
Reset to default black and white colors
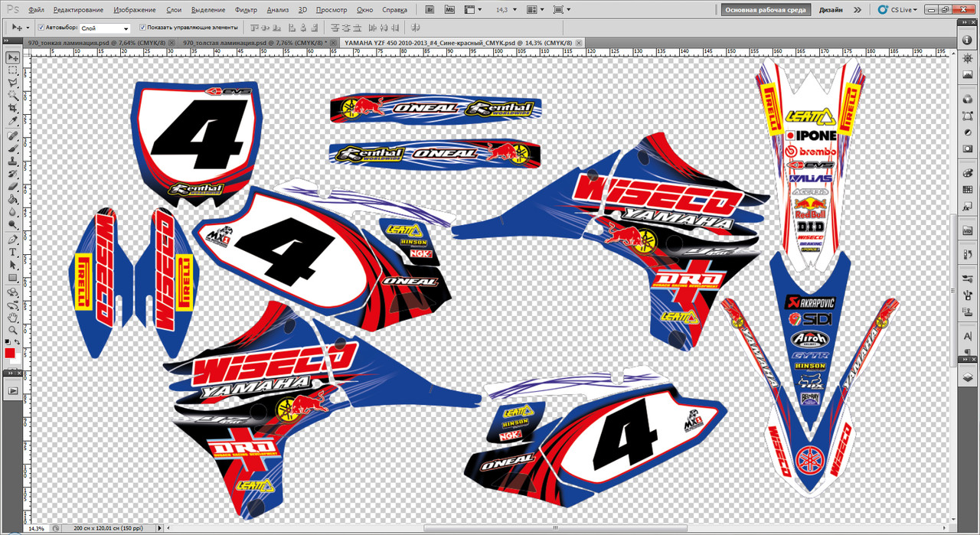tap(7, 342)
